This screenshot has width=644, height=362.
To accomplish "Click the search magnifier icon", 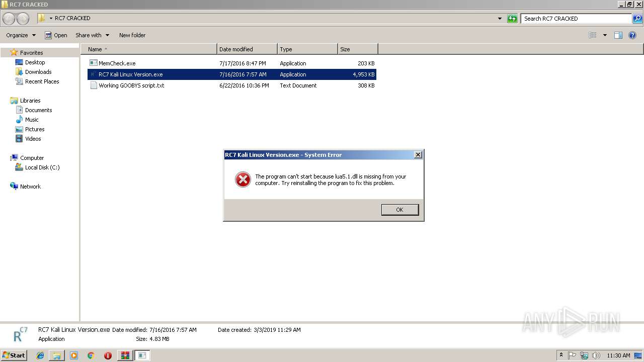I will (x=637, y=19).
